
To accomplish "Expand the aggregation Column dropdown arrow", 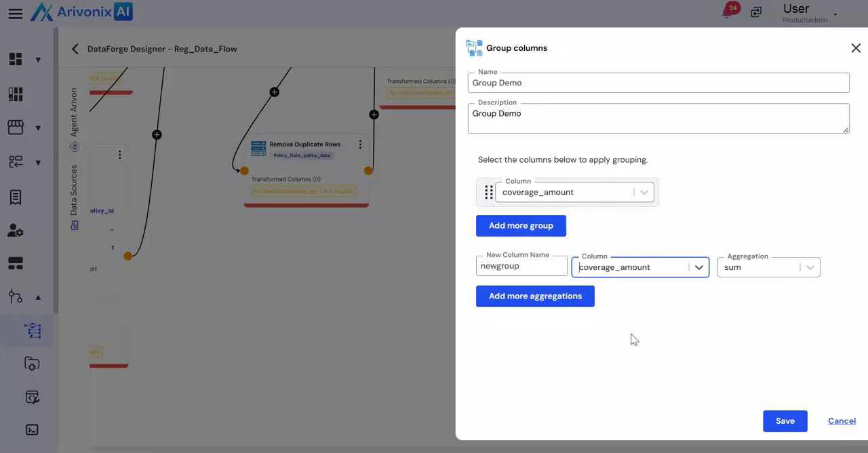I will pos(698,267).
